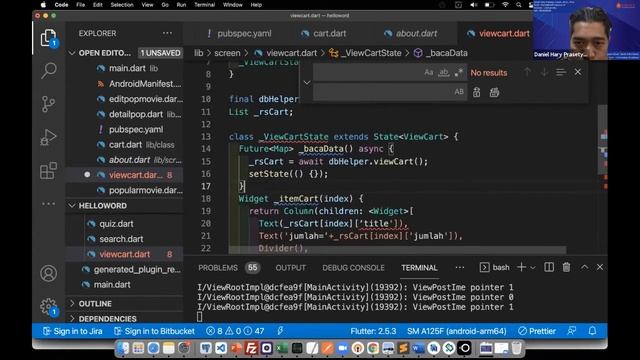Screen dimensions: 640x360
Task: Open the Selection menu in menu bar
Action: (122, 5)
